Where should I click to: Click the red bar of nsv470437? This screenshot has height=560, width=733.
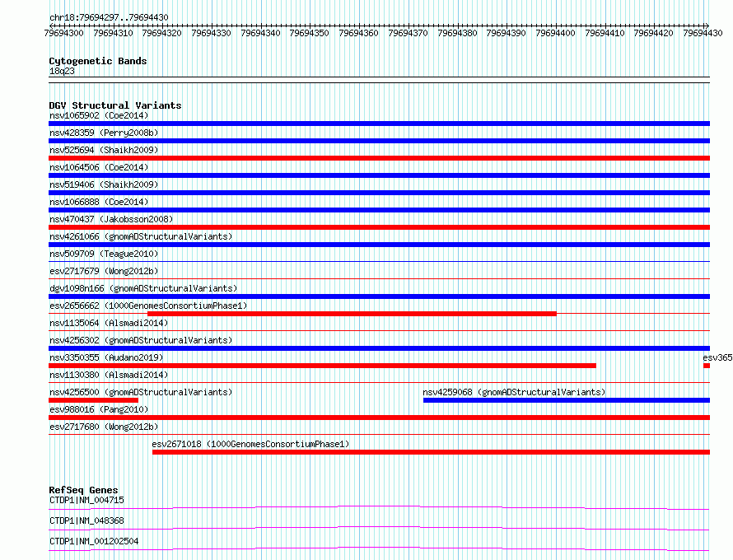coord(379,227)
